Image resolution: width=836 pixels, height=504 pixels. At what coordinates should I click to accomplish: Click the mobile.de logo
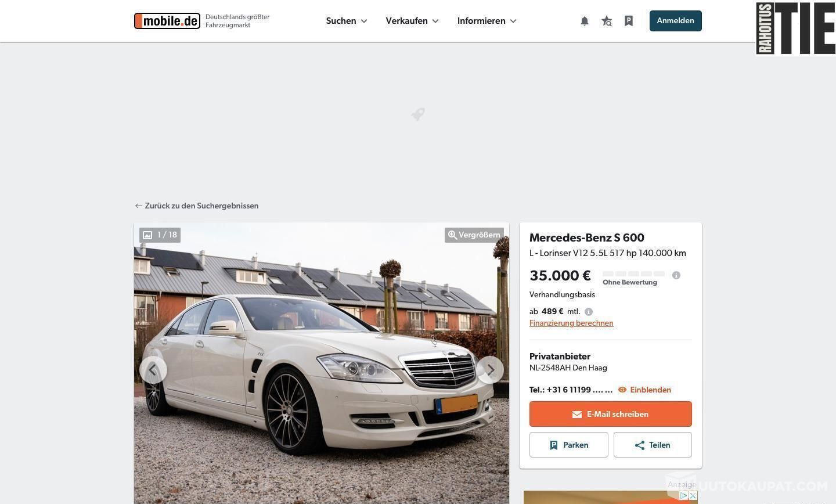167,21
